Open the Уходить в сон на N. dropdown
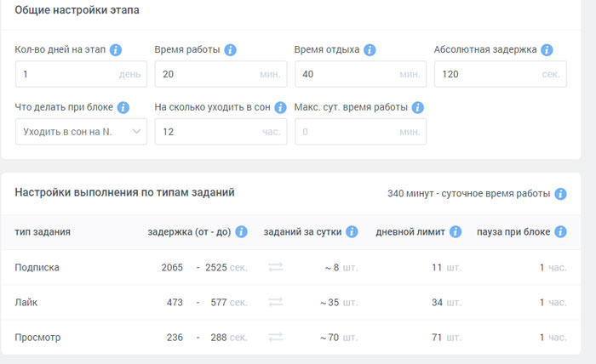596x364 pixels. click(82, 132)
